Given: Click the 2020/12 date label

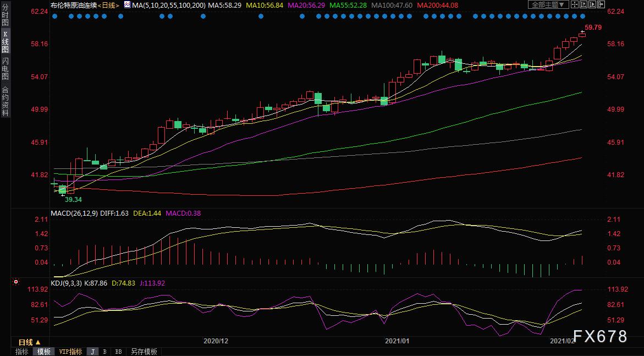Looking at the screenshot, I should pyautogui.click(x=216, y=341).
